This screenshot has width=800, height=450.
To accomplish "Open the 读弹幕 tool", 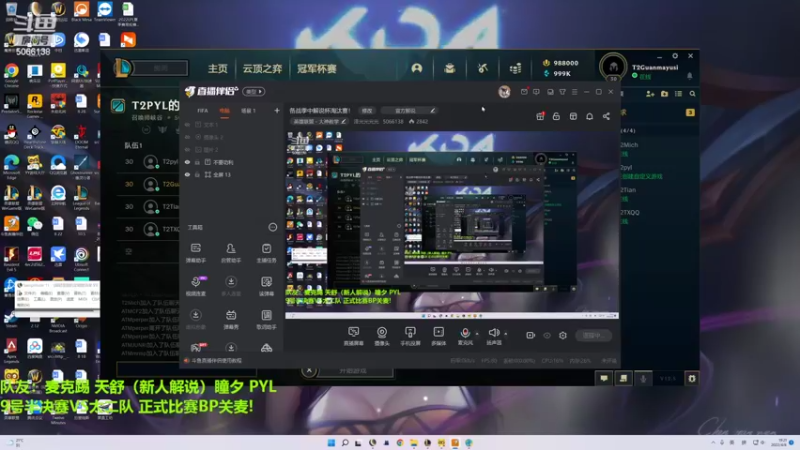I will point(266,286).
